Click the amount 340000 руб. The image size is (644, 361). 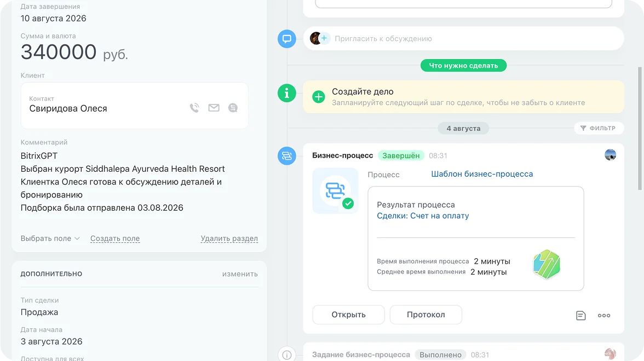click(74, 52)
